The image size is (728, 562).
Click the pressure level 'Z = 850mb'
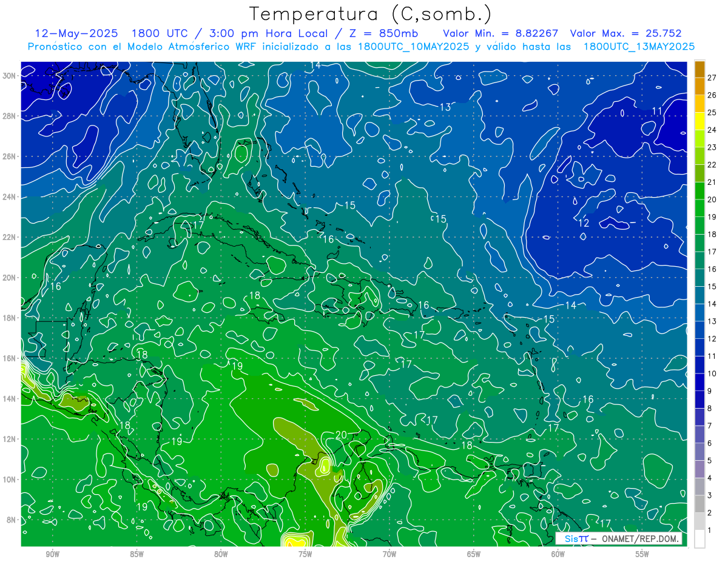click(x=385, y=33)
